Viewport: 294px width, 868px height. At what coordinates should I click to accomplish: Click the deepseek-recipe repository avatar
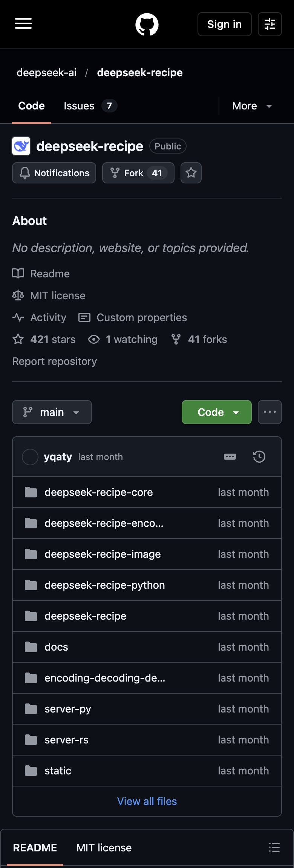[21, 146]
